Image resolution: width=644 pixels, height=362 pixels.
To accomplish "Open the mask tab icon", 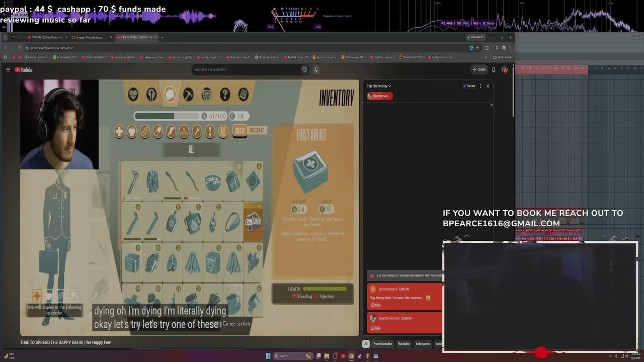I will (206, 94).
